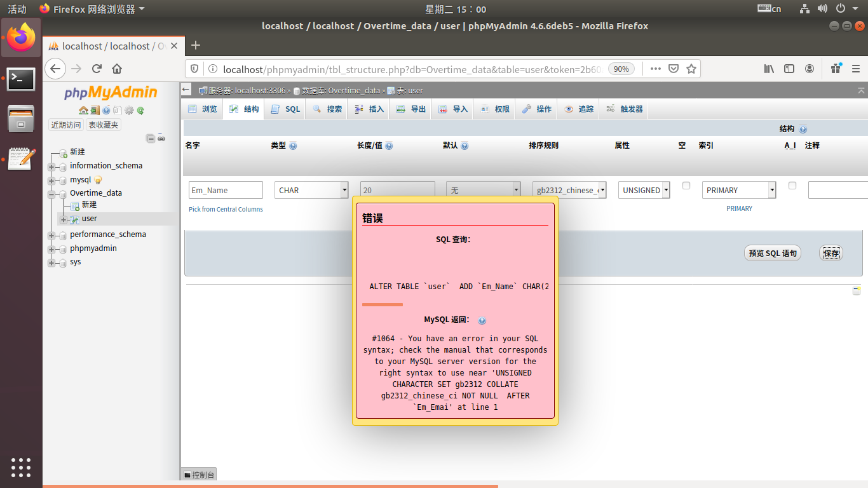Expand the performance_schema database node

pyautogui.click(x=51, y=235)
